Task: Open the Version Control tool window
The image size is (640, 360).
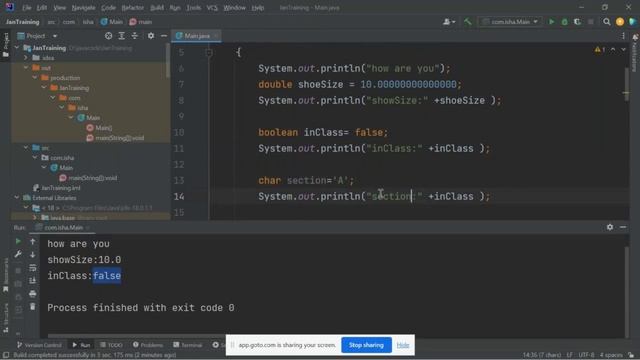Action: tap(39, 345)
